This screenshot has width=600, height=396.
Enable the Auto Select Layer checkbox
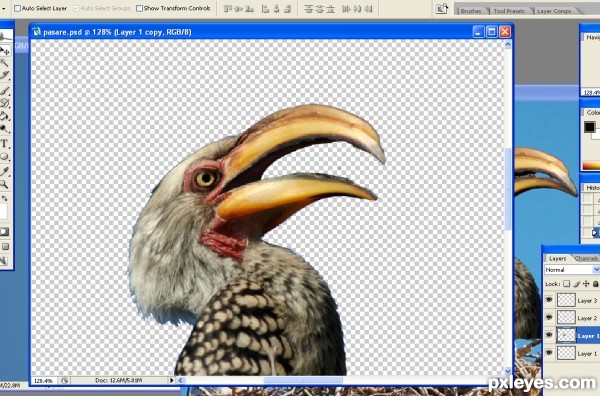pos(17,8)
